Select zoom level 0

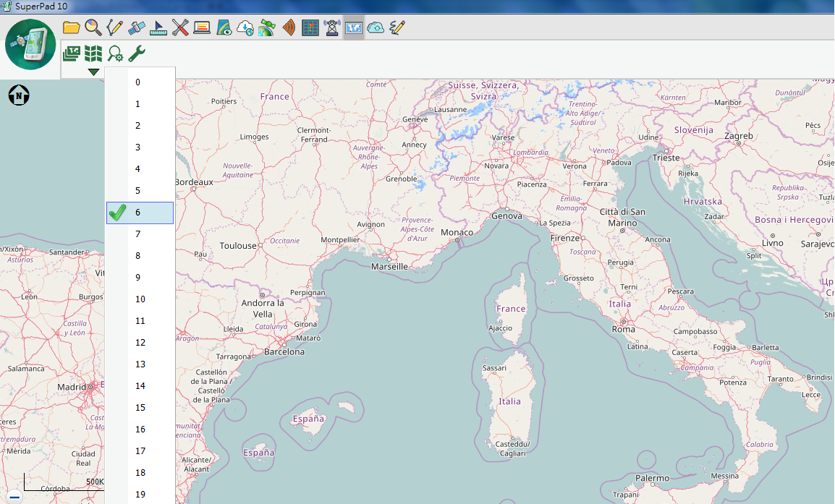[140, 82]
